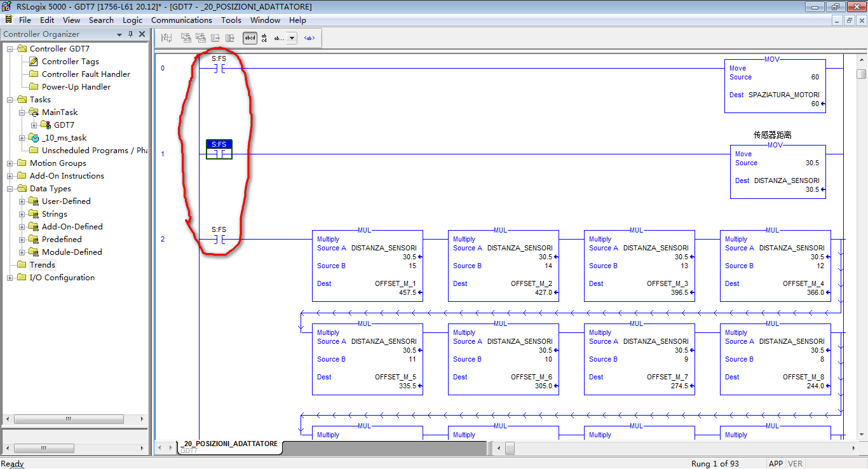This screenshot has height=469, width=868.
Task: Click the MainTask periodic task icon
Action: click(34, 112)
